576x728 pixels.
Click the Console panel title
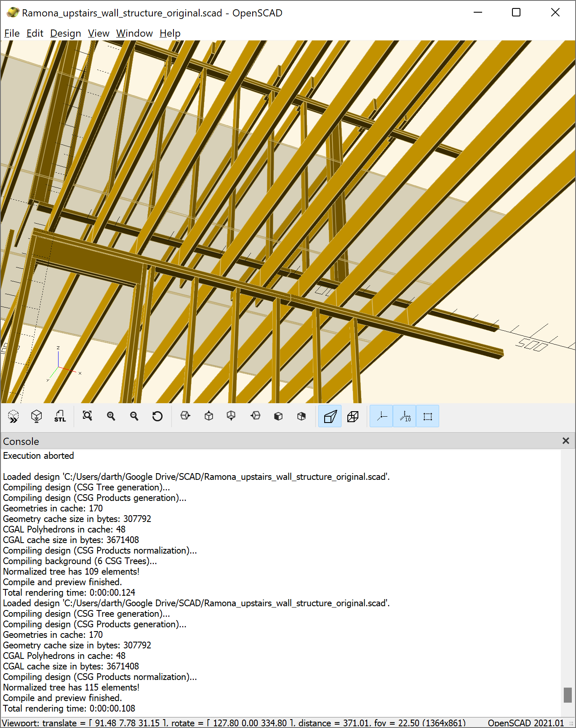click(21, 441)
